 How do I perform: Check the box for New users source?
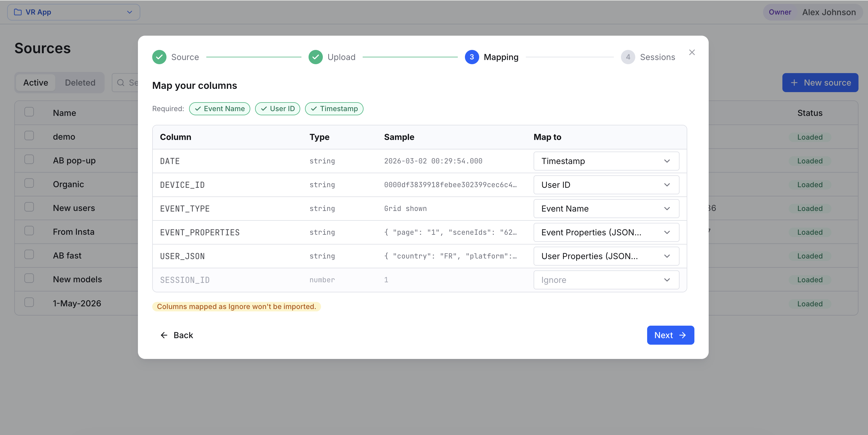29,207
